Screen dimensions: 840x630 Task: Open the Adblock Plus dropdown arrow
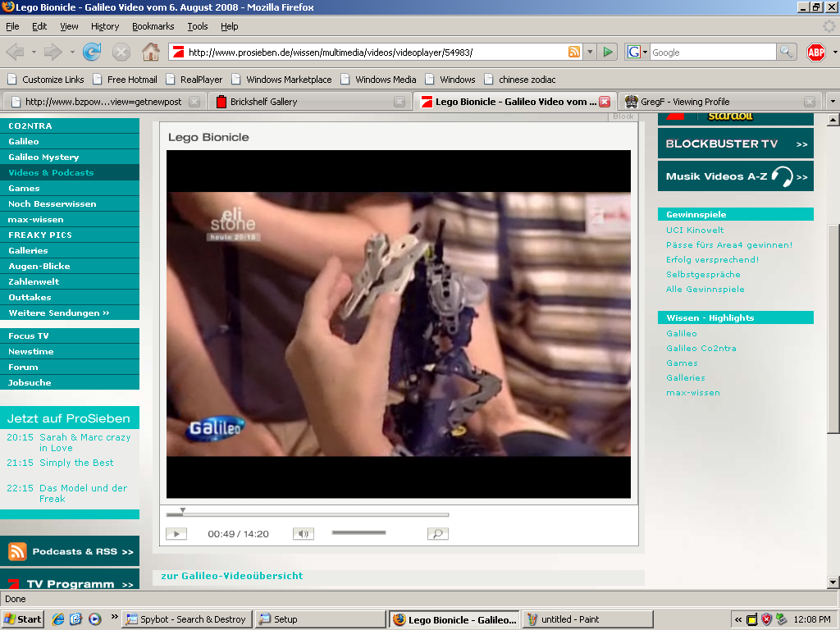(834, 52)
